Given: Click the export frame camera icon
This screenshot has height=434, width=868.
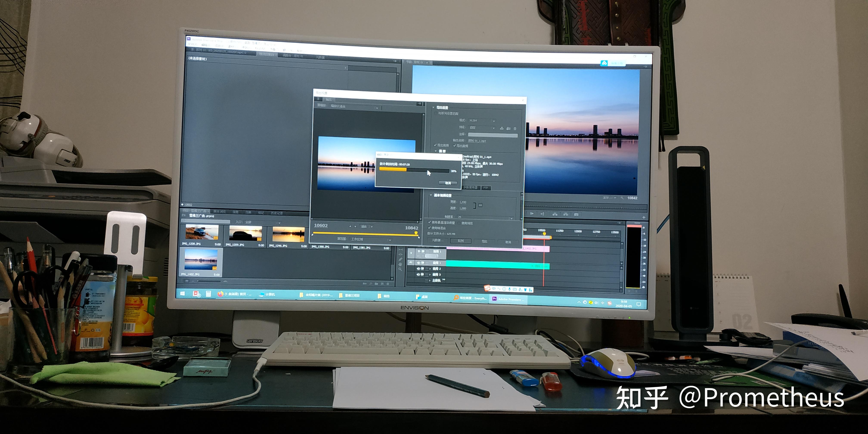Looking at the screenshot, I should (x=577, y=214).
